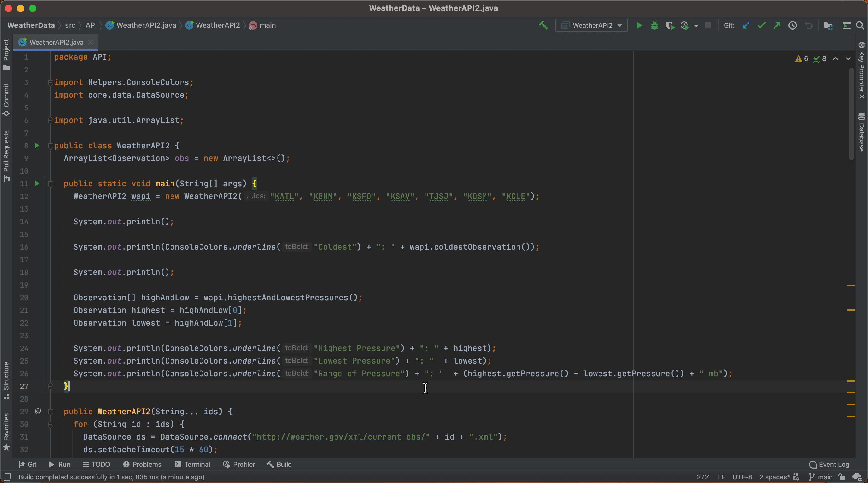The image size is (868, 483).
Task: Open Git history clock icon
Action: click(793, 26)
